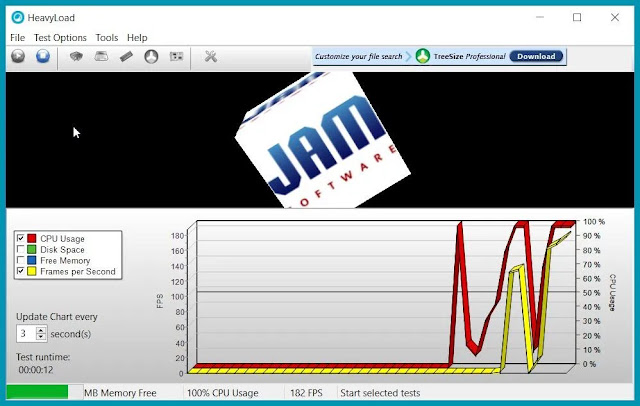Click the HeavyLoad app icon in title bar
Viewport: 640px width, 406px height.
click(18, 18)
